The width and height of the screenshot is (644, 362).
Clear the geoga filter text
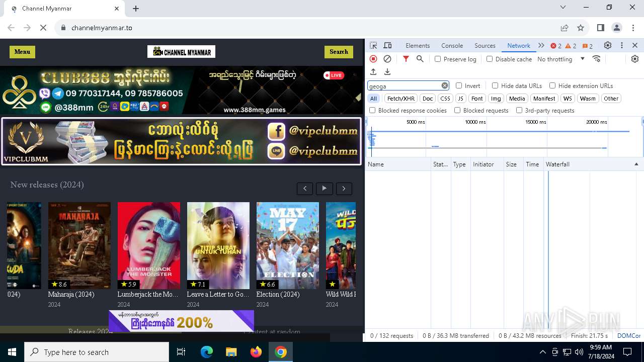point(445,85)
